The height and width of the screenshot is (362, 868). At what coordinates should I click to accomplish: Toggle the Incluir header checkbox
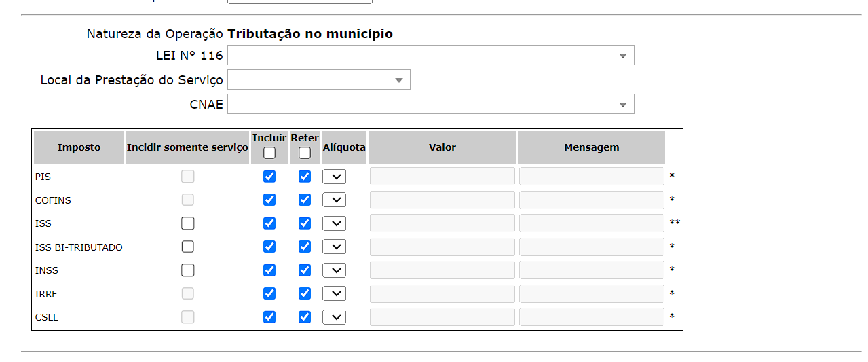[x=269, y=153]
